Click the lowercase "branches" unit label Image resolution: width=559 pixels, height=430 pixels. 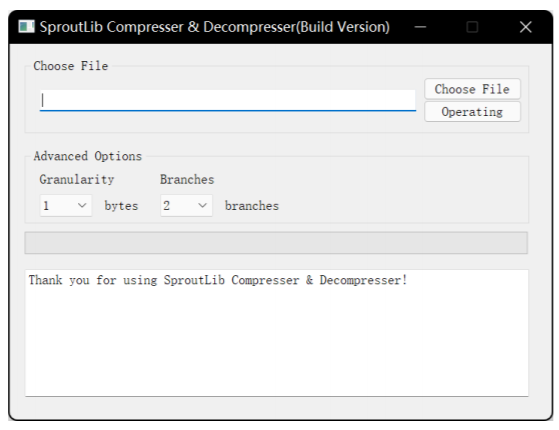tap(252, 206)
